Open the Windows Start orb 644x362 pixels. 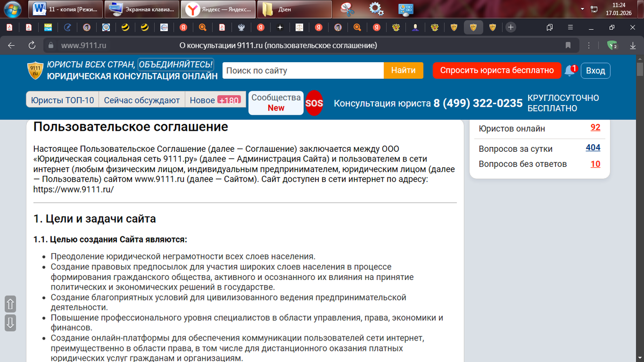(12, 9)
